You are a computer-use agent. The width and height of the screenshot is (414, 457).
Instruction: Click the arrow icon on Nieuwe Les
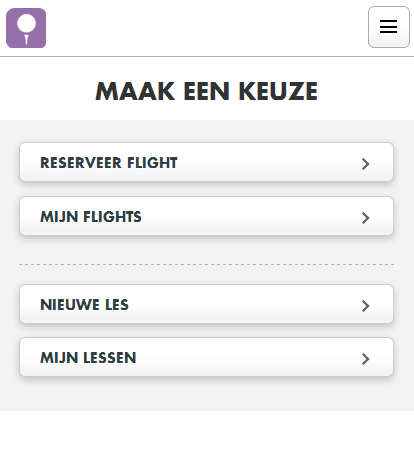click(366, 306)
